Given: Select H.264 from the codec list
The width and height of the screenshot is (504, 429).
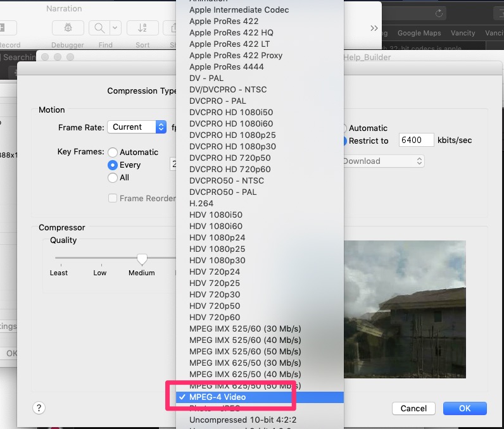Looking at the screenshot, I should 200,204.
